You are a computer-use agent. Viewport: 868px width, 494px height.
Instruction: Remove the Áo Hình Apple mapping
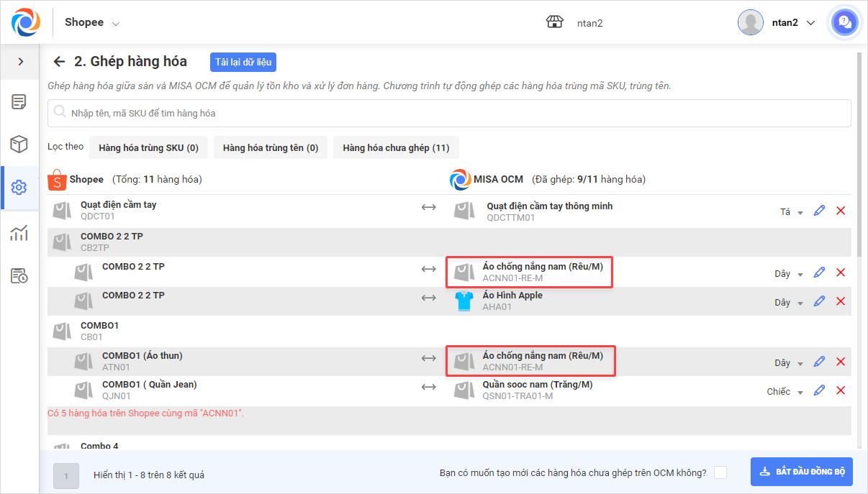point(840,301)
